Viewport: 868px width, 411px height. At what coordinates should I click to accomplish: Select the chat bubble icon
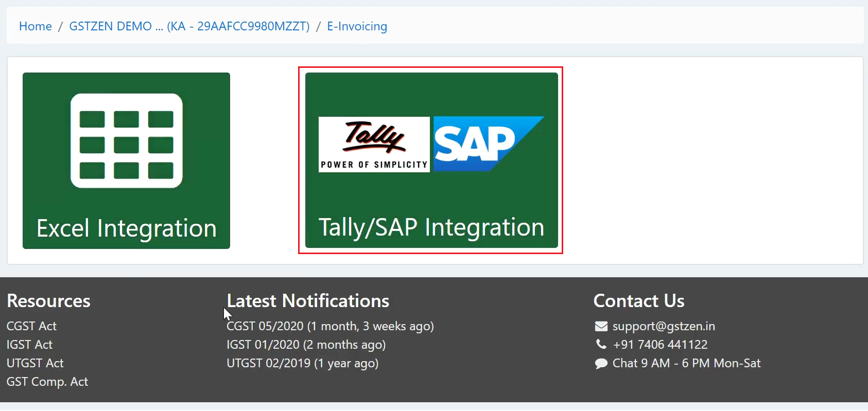(601, 364)
